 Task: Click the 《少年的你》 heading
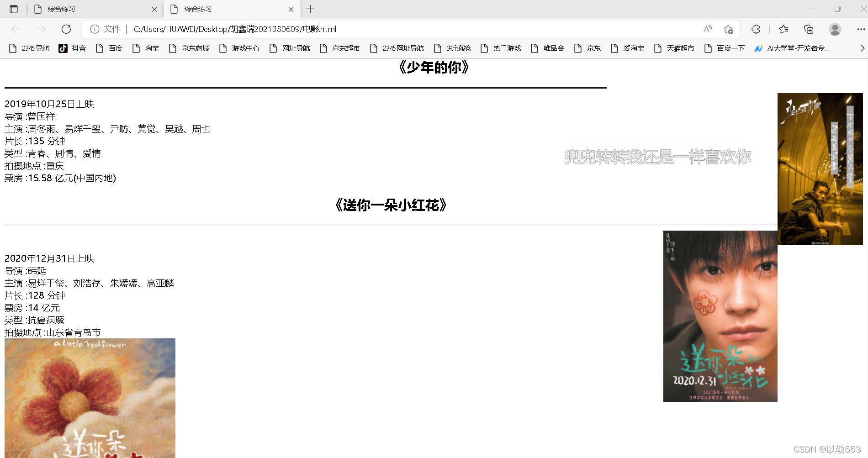coord(434,68)
